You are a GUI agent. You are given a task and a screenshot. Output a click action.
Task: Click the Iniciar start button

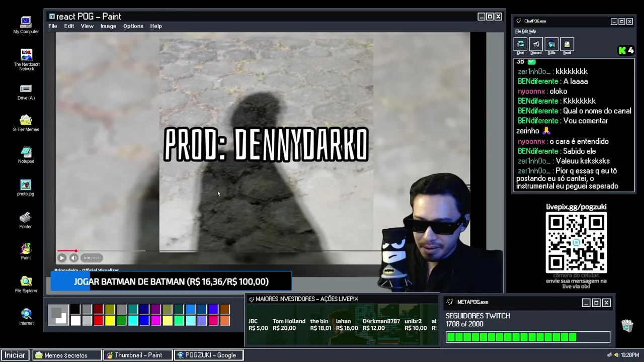click(15, 355)
